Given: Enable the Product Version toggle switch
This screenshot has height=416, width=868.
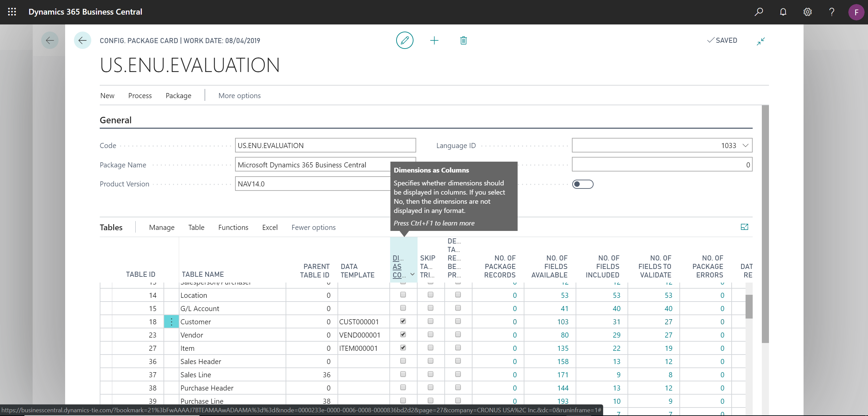Looking at the screenshot, I should [x=583, y=184].
